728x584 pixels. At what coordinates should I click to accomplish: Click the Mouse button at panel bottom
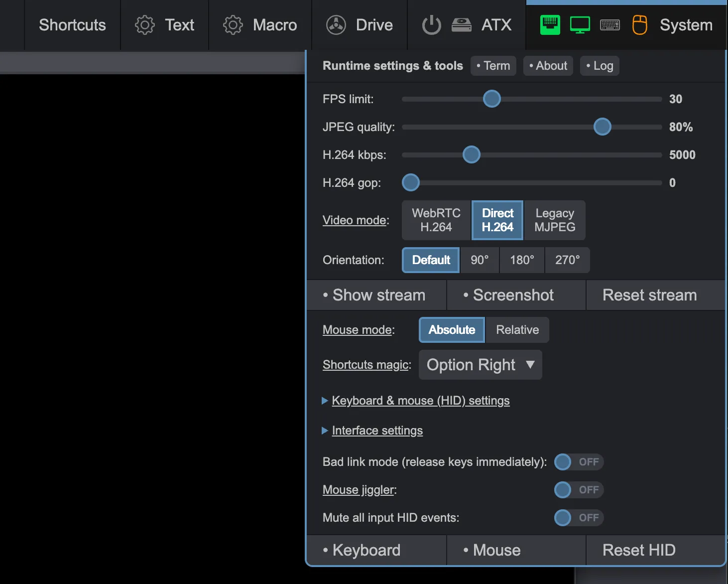coord(516,550)
